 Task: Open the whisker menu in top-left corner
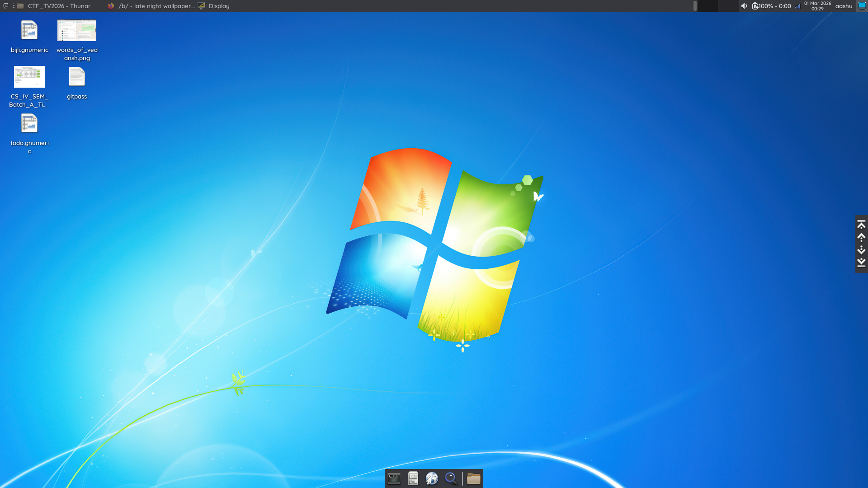pos(6,6)
